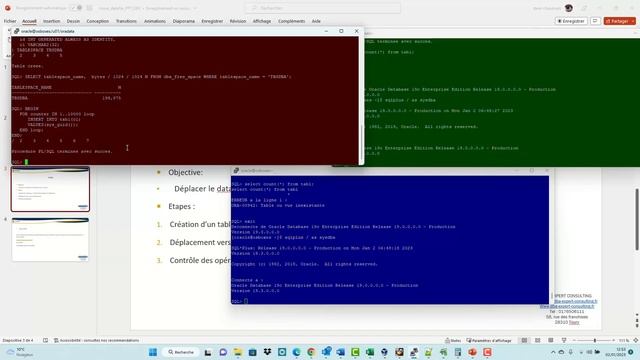Switch to the Accueil ribbon tab
This screenshot has width=640, height=360.
[29, 21]
